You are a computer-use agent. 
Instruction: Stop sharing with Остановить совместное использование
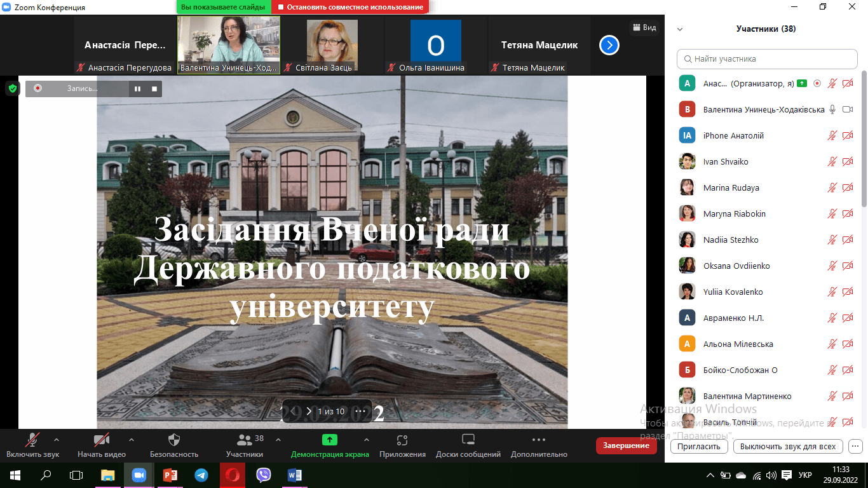pos(350,7)
